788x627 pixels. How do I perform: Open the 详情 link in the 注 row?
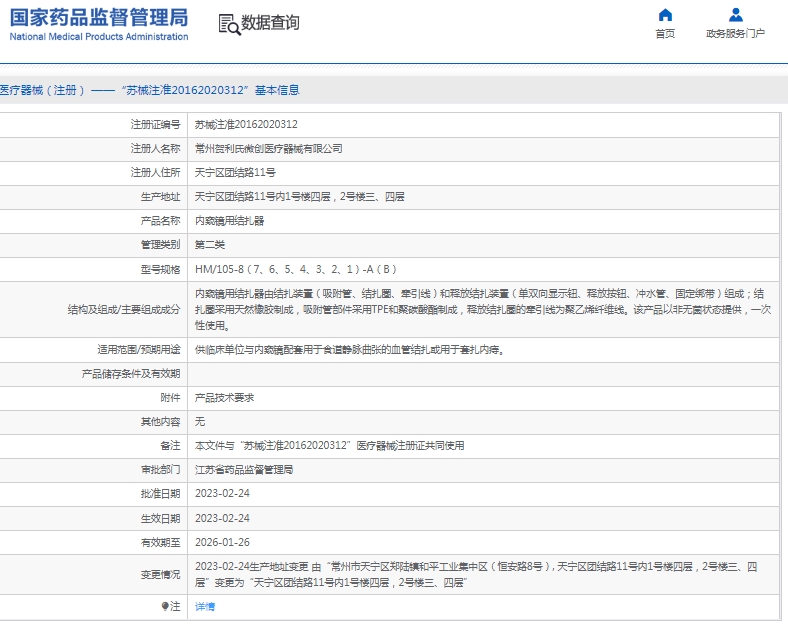[x=205, y=606]
